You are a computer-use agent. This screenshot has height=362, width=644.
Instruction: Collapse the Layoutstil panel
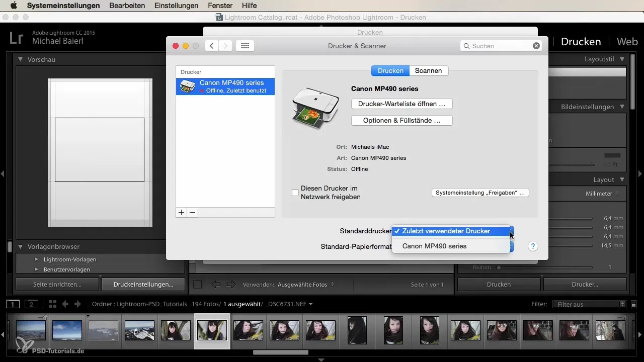click(622, 59)
